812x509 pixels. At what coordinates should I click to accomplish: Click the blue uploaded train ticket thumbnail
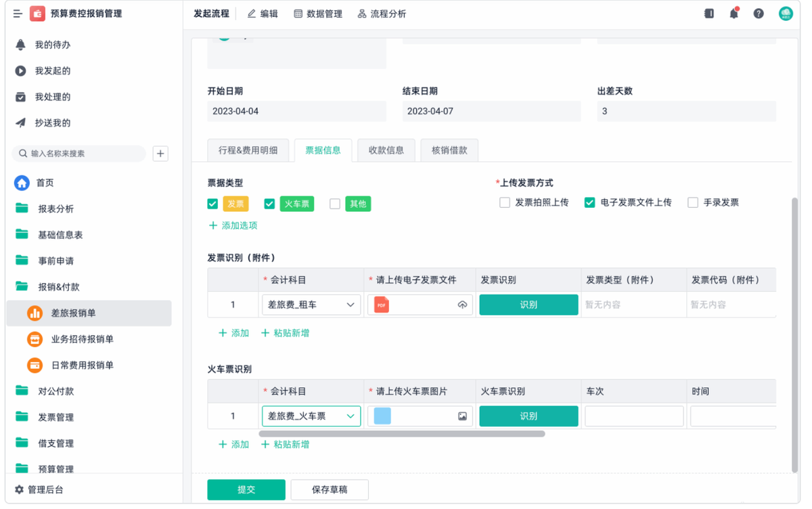[382, 416]
